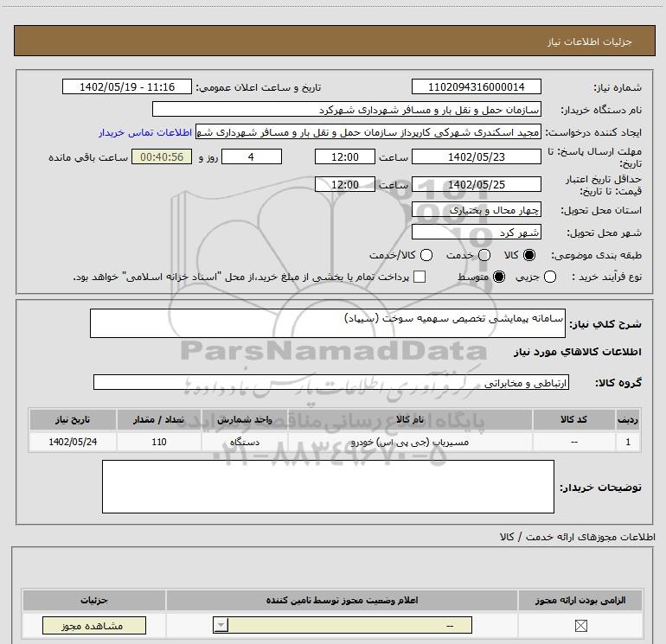Image resolution: width=666 pixels, height=644 pixels.
Task: Click the شهر محل تحویل field شهر کرد
Action: (476, 233)
